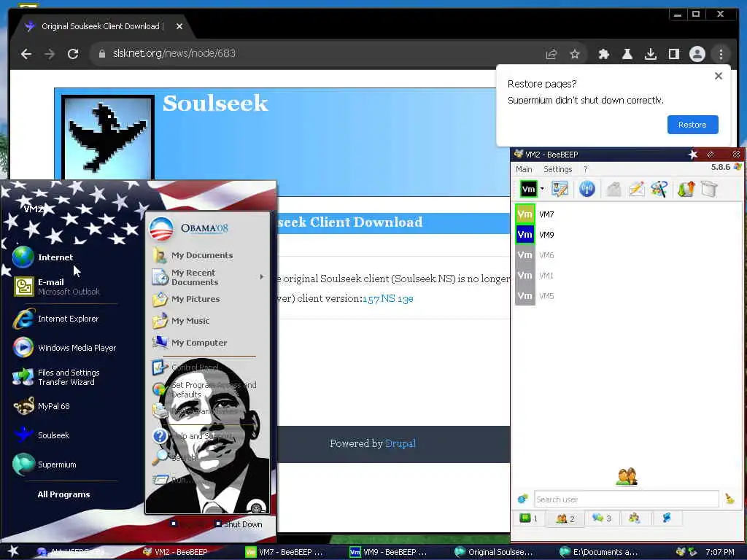Switch to VM7 - BeeBEEP taskbar button
The image size is (747, 560).
click(285, 552)
